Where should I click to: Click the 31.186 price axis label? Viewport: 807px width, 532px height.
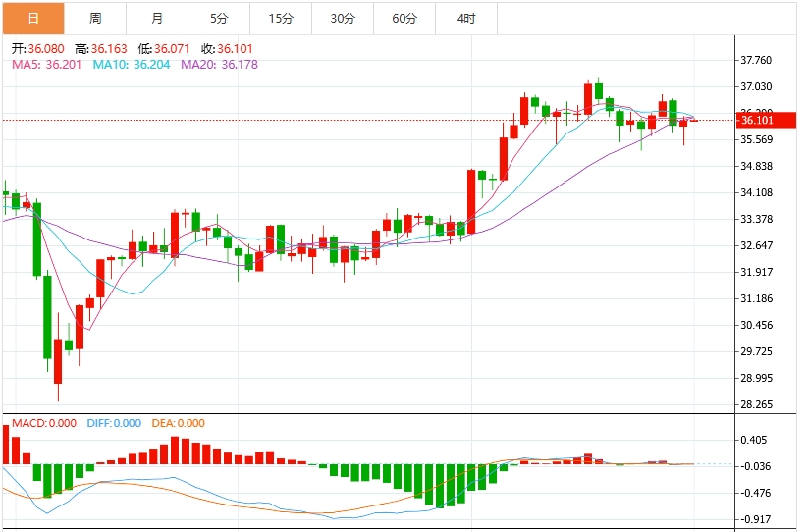tap(756, 299)
